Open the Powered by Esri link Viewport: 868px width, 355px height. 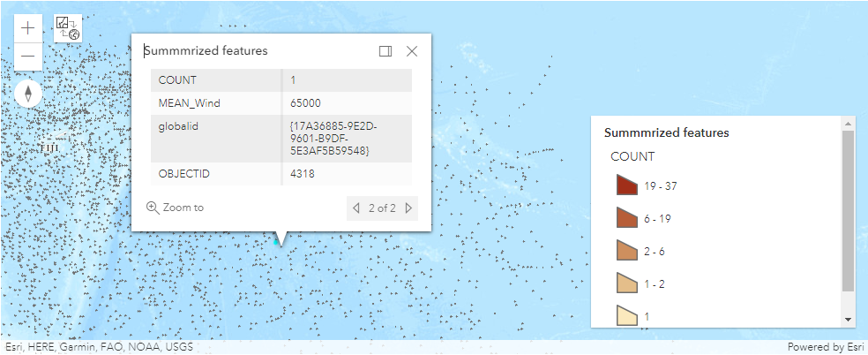(825, 348)
